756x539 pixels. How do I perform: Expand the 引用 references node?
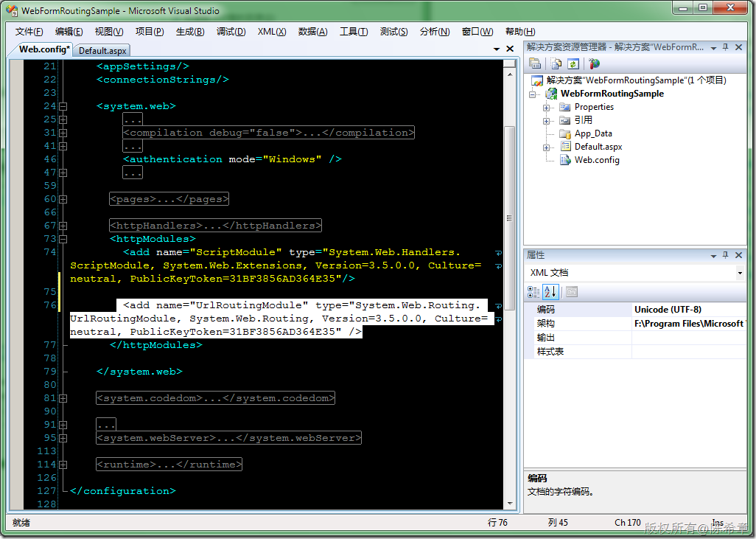click(x=546, y=121)
